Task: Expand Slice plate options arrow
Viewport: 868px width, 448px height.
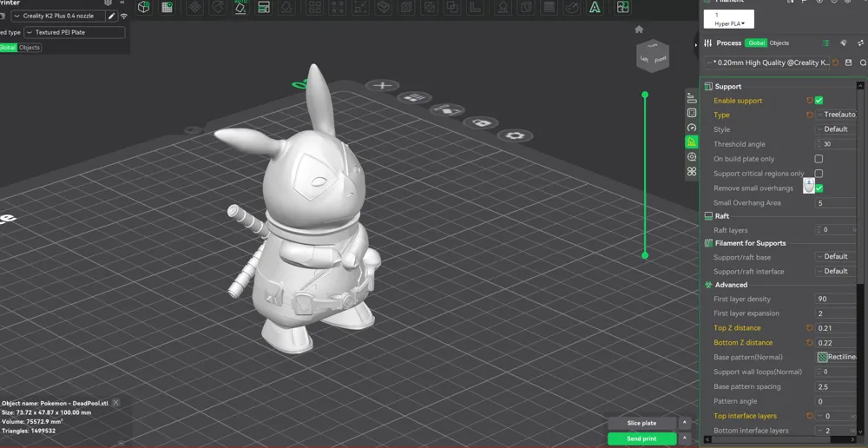Action: [685, 423]
